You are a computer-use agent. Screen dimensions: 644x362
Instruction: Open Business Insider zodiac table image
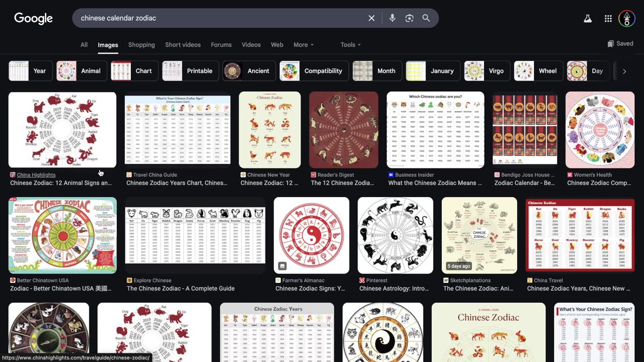pos(436,130)
